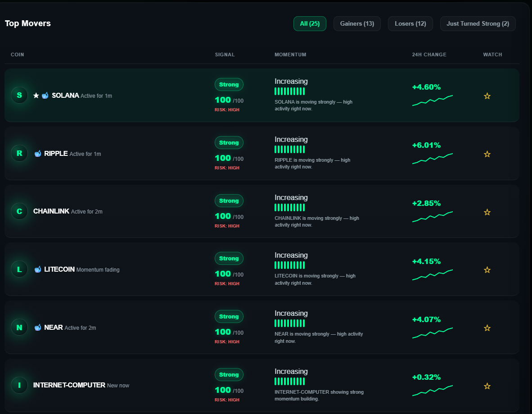The width and height of the screenshot is (532, 414).
Task: Click the NEAR N coin avatar
Action: [19, 328]
